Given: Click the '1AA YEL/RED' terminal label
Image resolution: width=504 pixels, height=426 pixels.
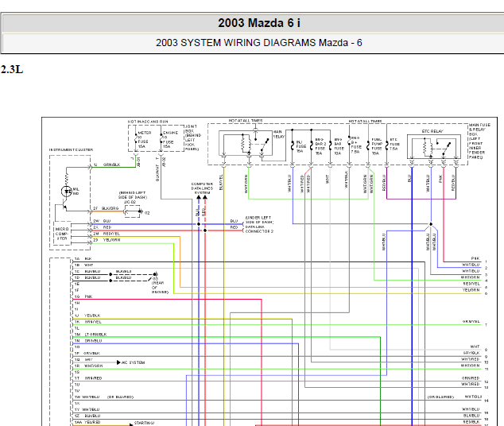Looking at the screenshot, I should click(87, 423).
